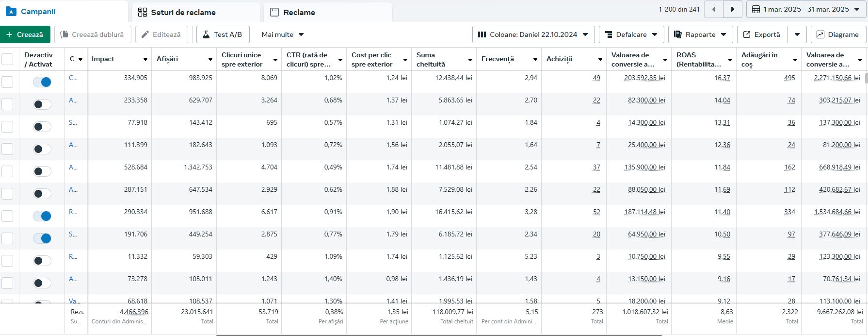Image resolution: width=868 pixels, height=336 pixels.
Task: Click the Diagrame chart icon
Action: pos(820,34)
